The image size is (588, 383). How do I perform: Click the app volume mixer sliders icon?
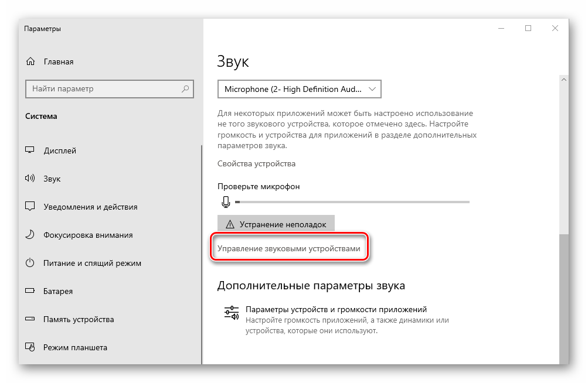click(232, 313)
